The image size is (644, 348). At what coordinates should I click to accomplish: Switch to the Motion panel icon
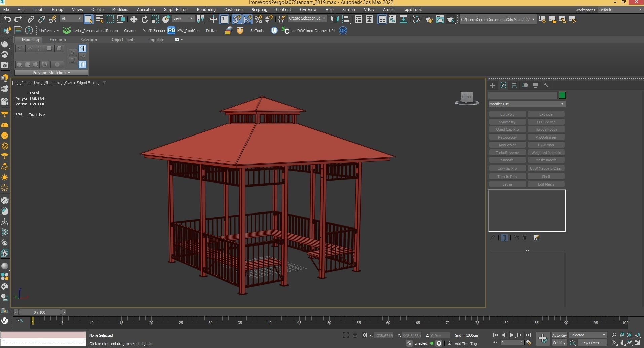click(x=525, y=85)
